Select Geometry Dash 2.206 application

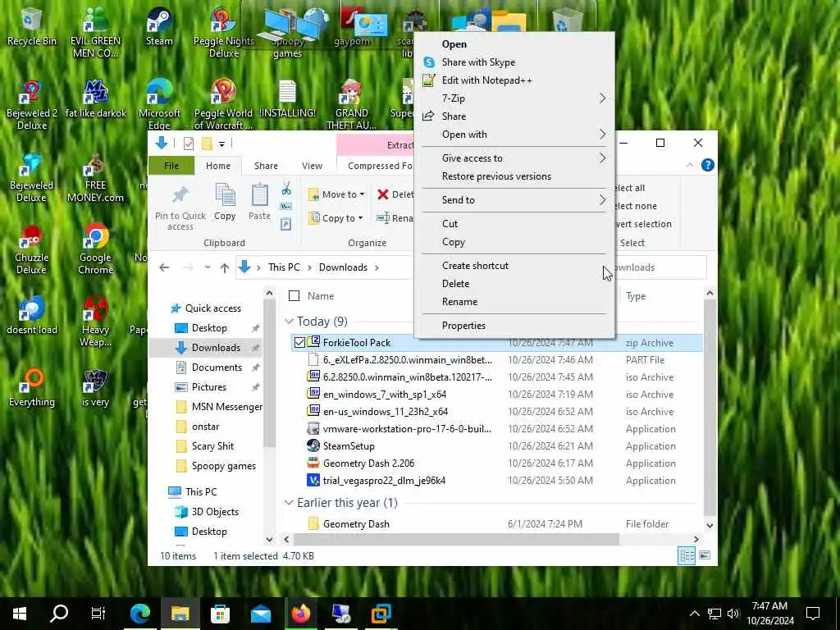(368, 463)
